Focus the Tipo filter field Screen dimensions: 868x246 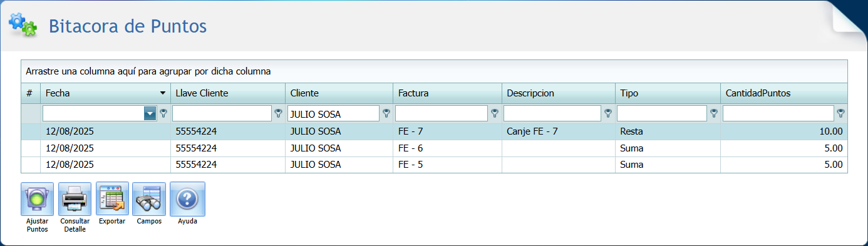(662, 113)
